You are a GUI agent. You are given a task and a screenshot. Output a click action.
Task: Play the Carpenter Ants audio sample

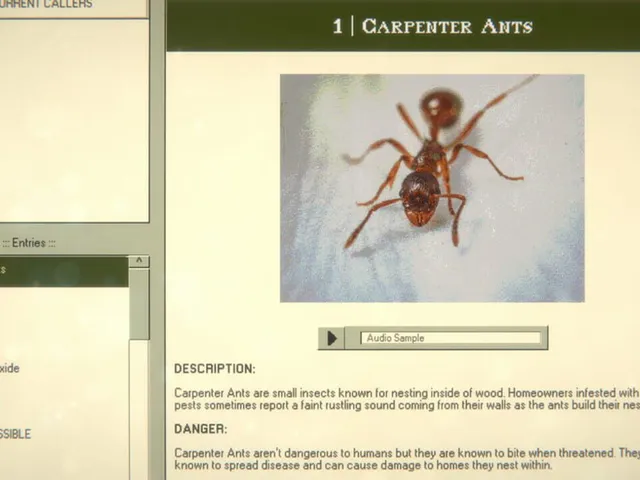click(x=331, y=338)
